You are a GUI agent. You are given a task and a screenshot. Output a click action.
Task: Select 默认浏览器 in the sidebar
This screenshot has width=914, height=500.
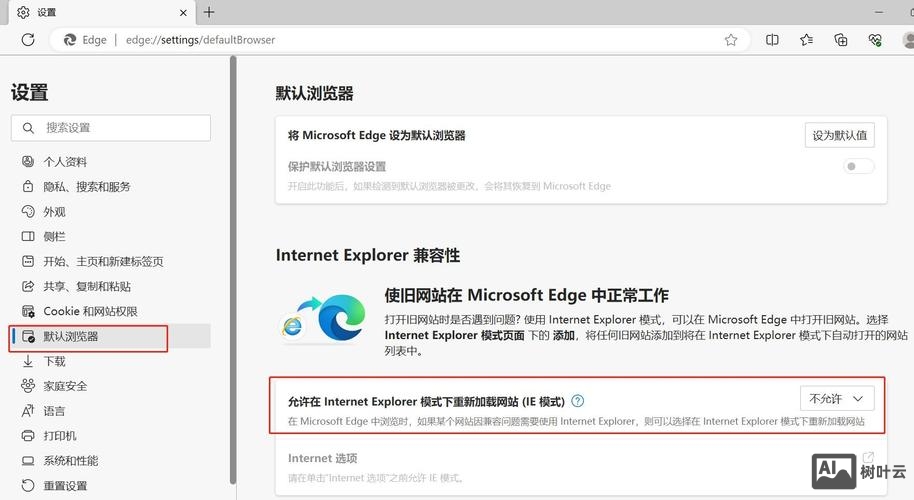[70, 337]
